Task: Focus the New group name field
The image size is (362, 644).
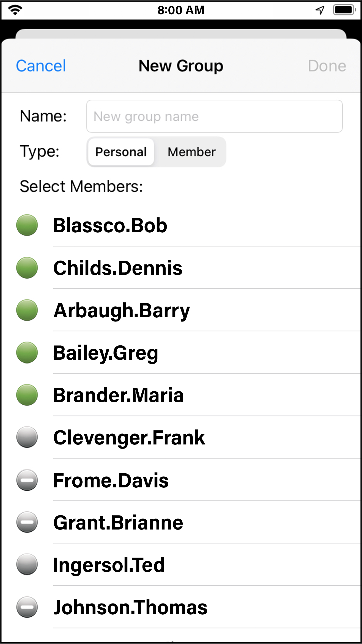Action: click(214, 116)
